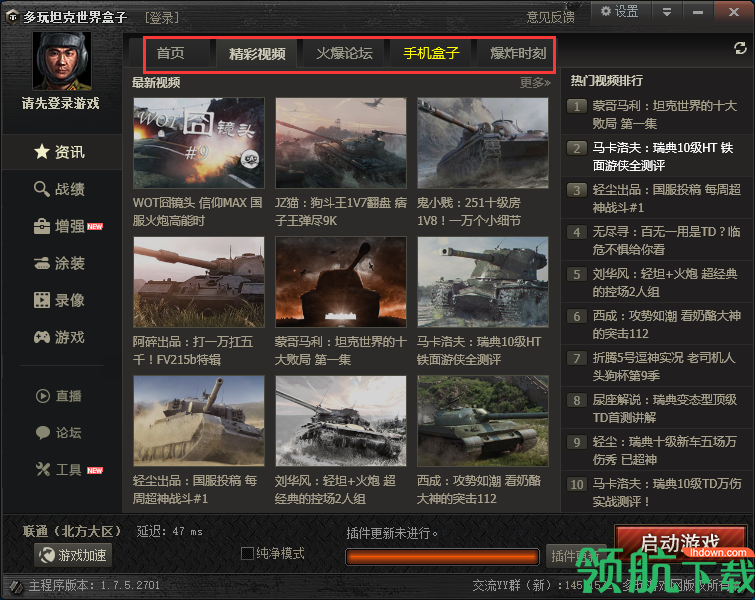Open rank 1 蒙哥马利 十大败局 in hot list
The height and width of the screenshot is (600, 755).
[656, 115]
